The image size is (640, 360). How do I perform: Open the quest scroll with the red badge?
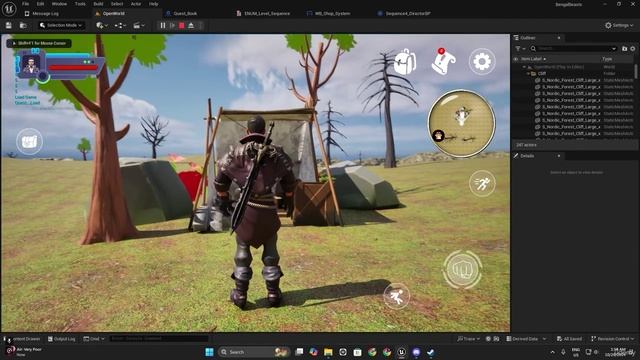pos(443,62)
